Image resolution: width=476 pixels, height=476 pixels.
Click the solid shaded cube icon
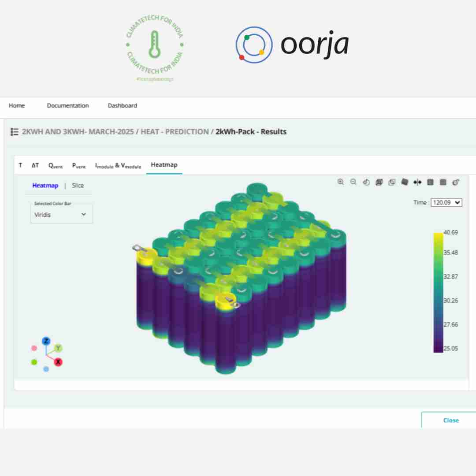click(x=405, y=182)
